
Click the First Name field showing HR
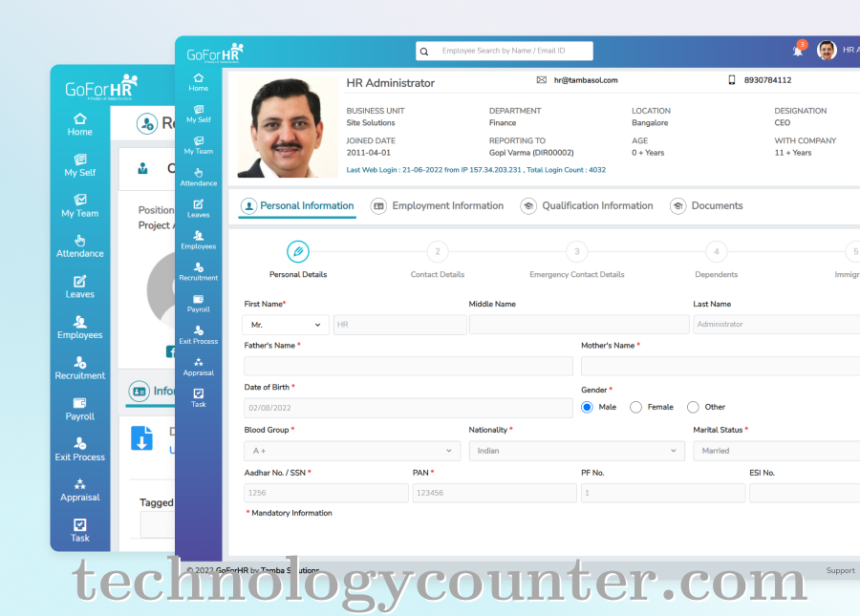(x=399, y=325)
